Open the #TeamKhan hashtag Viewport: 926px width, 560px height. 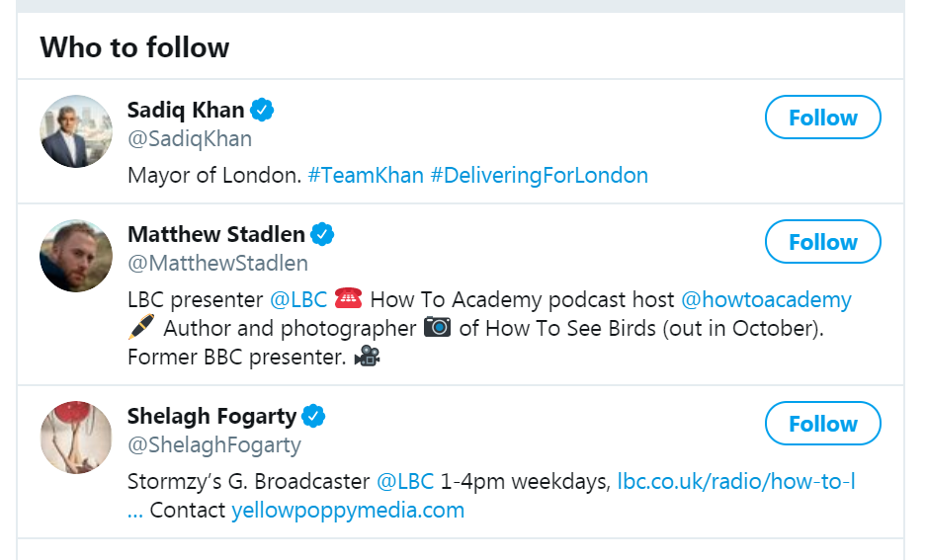pyautogui.click(x=366, y=176)
